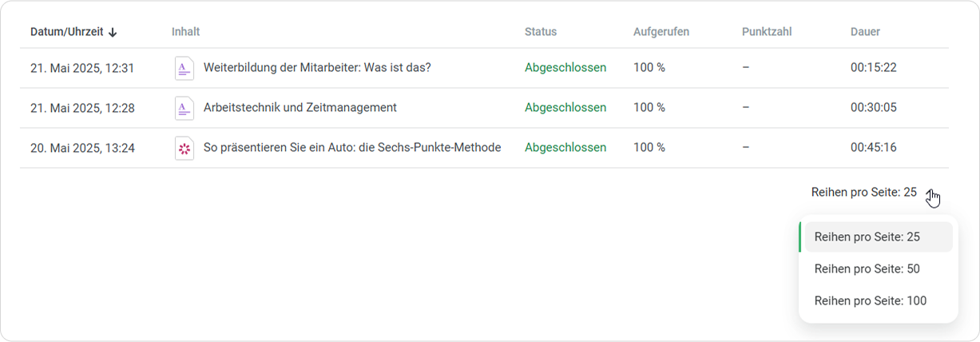Open Arbeitstechnik und Zeitmanagement content
Viewport: 980px width, 342px height.
coord(300,108)
